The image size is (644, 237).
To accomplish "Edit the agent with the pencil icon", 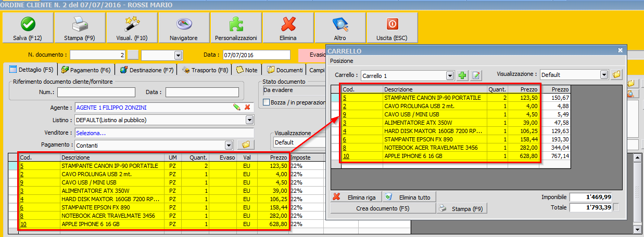I will pyautogui.click(x=237, y=107).
